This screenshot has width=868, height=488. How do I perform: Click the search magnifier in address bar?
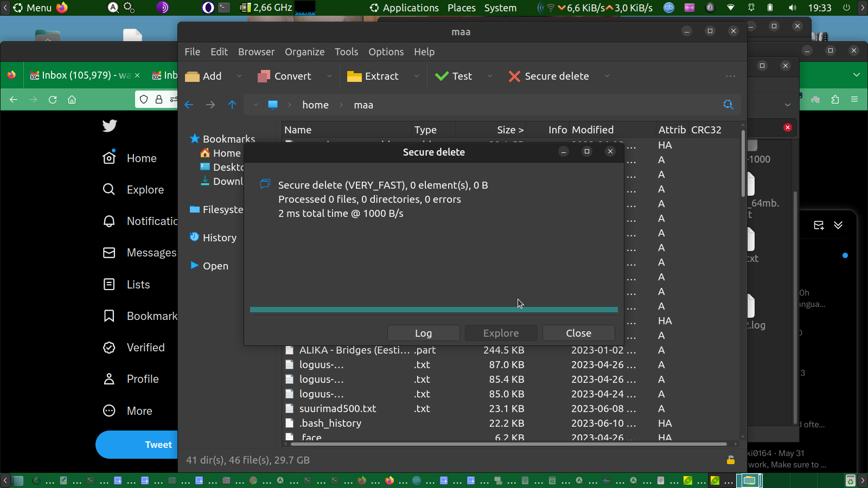click(x=728, y=105)
